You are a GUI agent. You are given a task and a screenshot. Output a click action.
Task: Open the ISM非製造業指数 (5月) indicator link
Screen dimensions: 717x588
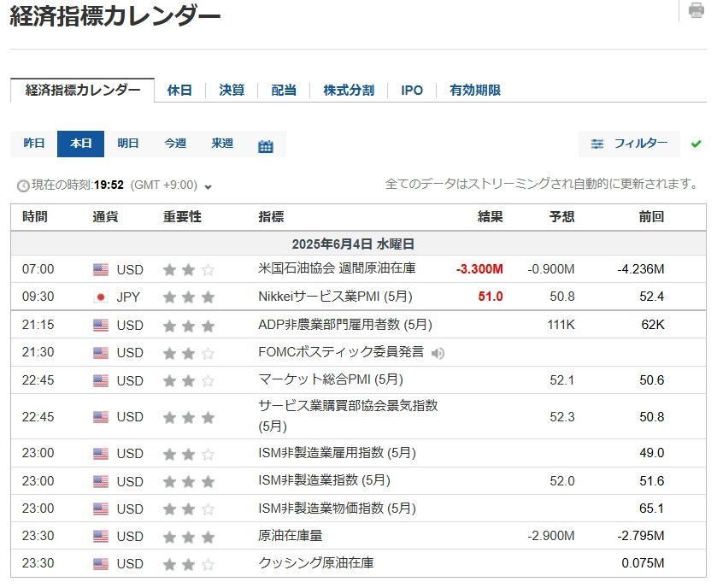click(324, 481)
